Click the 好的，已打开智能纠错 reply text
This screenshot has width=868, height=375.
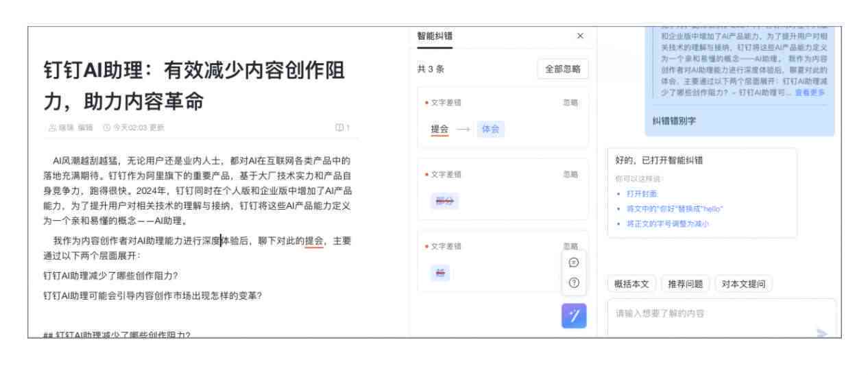tap(660, 161)
